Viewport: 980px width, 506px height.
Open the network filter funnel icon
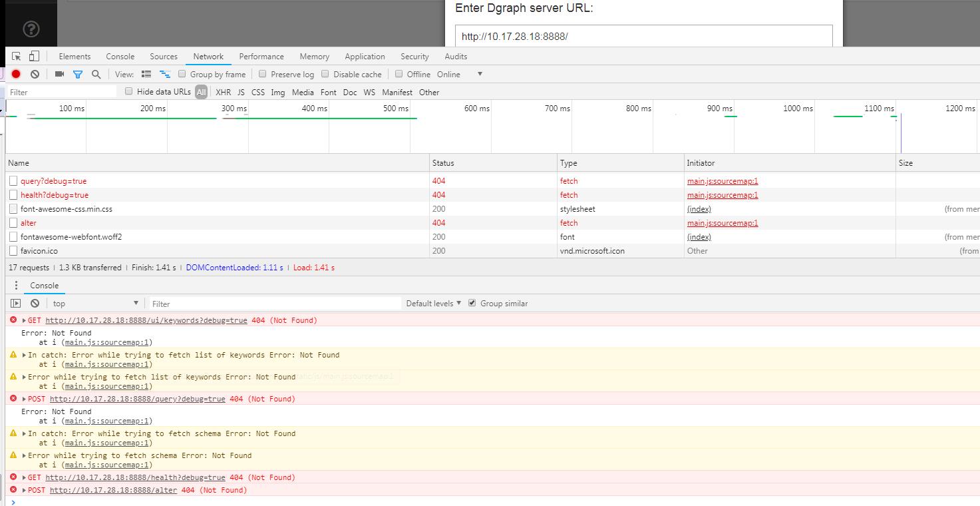[78, 74]
